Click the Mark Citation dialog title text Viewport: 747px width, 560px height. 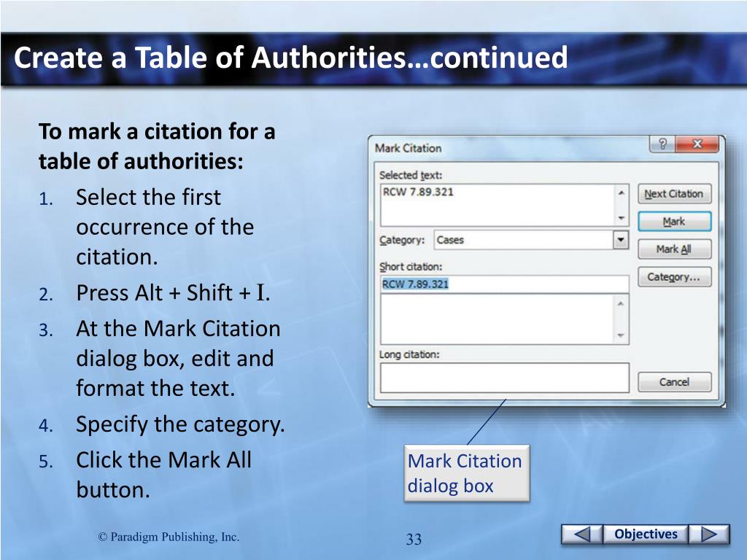(409, 148)
